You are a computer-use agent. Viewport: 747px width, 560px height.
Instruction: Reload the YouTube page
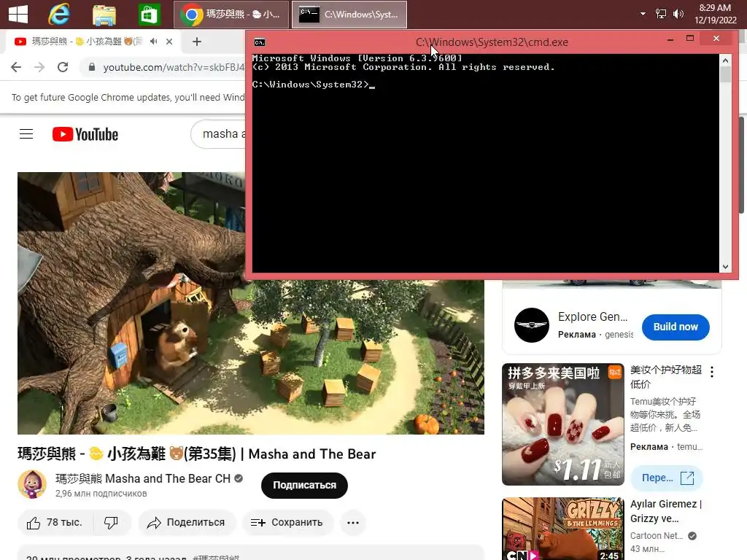click(x=63, y=67)
